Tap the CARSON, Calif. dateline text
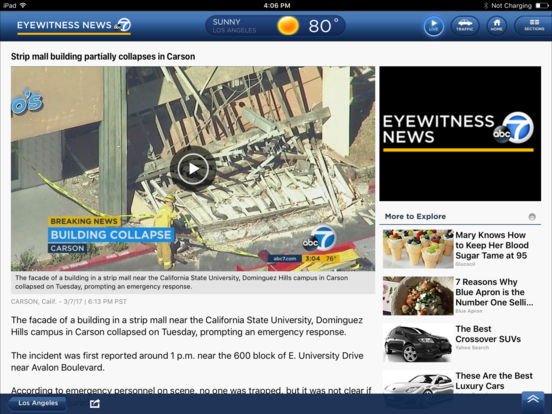Screen dimensions: 552x414 coord(69,302)
